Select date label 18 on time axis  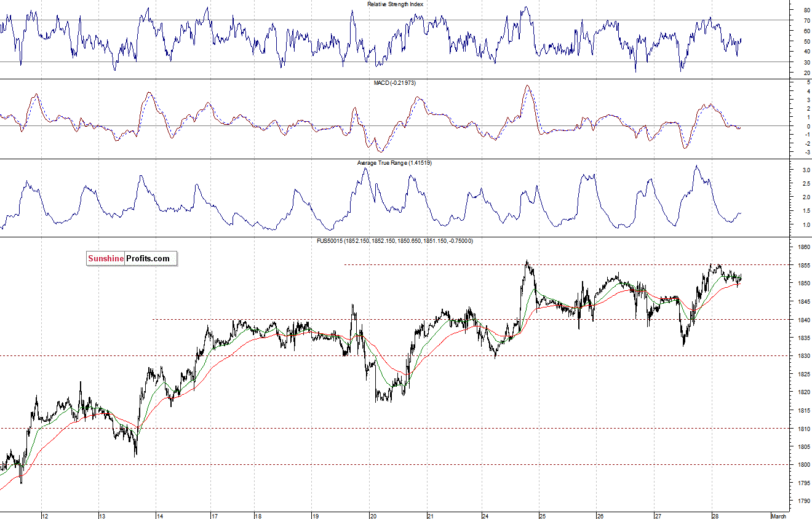pos(258,515)
